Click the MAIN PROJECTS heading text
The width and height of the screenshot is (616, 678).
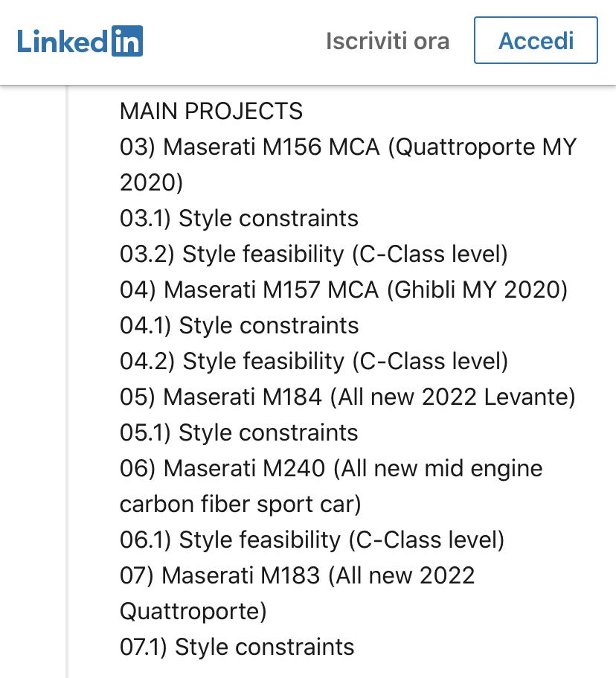(x=211, y=111)
